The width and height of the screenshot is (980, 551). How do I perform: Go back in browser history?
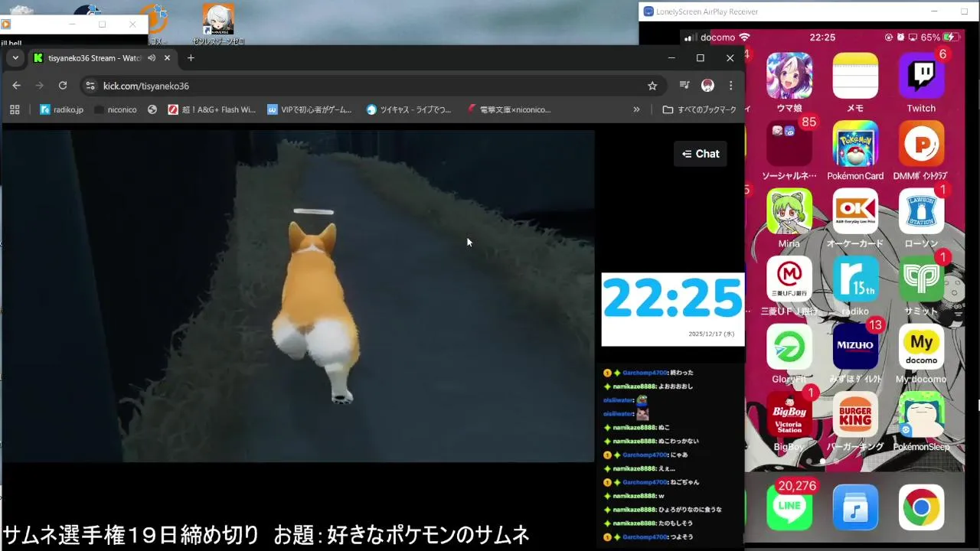click(16, 86)
